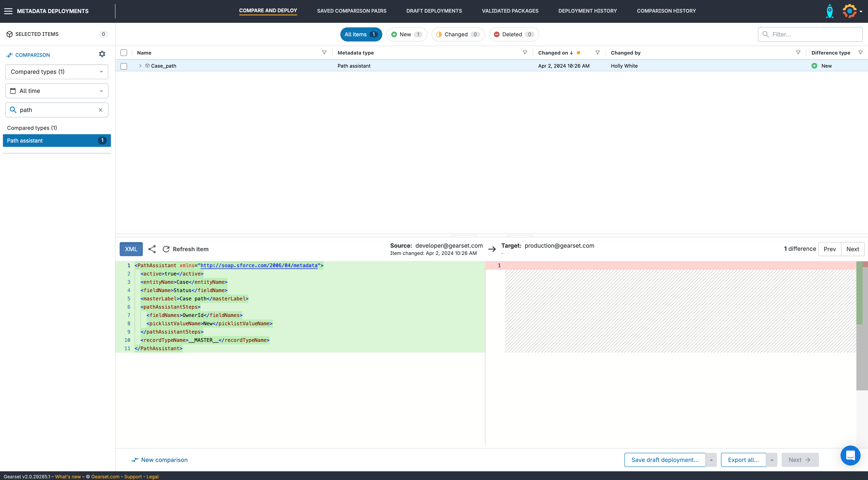Toggle the New items filter pill
The height and width of the screenshot is (480, 868).
coord(406,34)
